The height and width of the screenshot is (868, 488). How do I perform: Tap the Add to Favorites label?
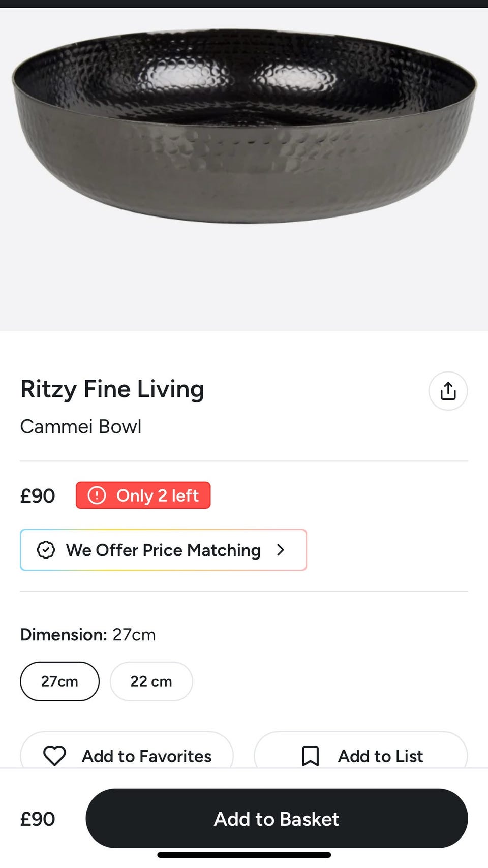(146, 756)
